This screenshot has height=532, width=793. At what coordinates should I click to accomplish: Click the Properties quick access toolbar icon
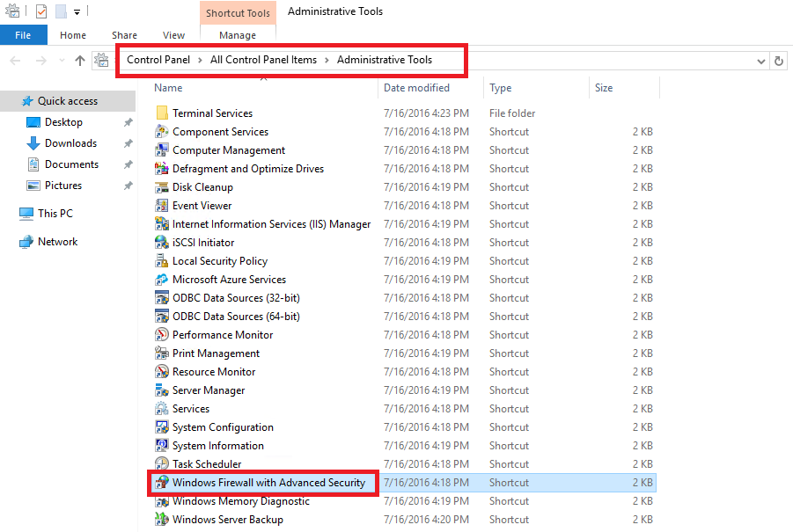[x=41, y=11]
